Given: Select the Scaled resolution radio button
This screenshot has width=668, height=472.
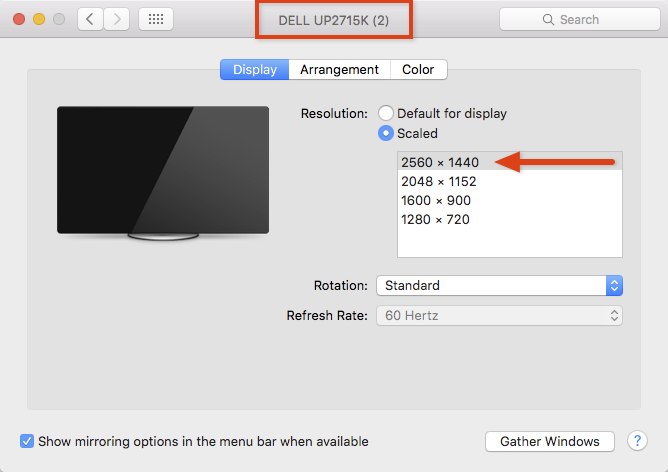Looking at the screenshot, I should [x=386, y=133].
